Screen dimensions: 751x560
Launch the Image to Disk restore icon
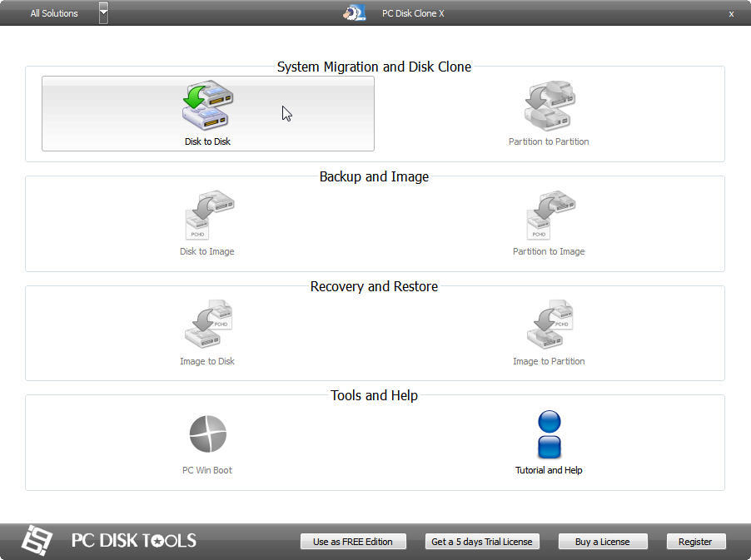pos(207,325)
